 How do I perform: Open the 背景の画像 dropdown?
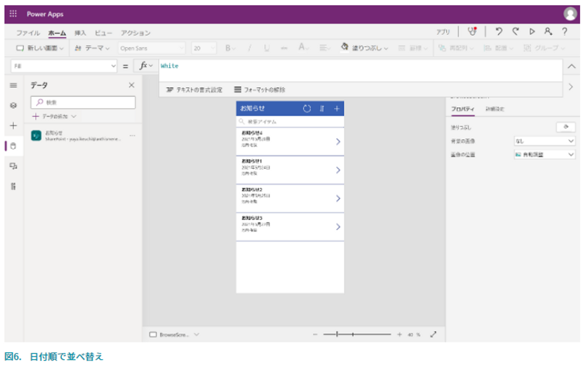coord(544,141)
